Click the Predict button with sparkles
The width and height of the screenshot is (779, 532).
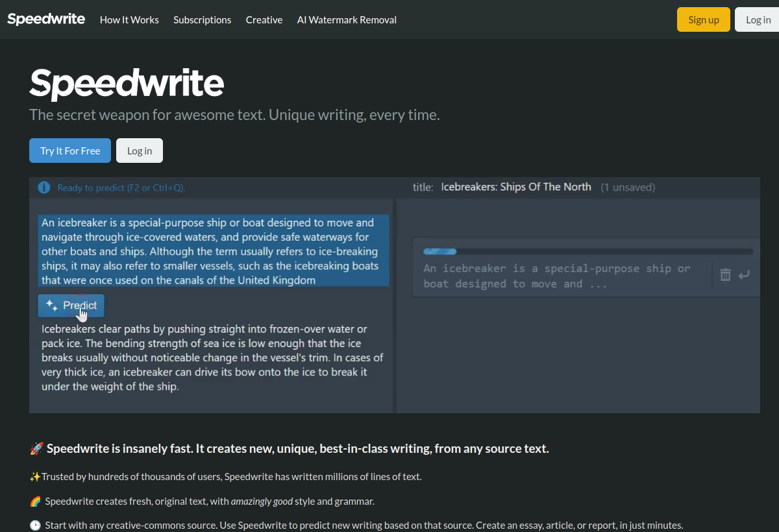71,306
